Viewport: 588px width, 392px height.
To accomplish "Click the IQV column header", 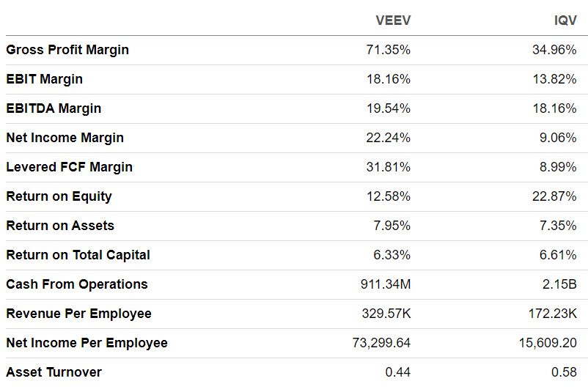I will coord(565,21).
